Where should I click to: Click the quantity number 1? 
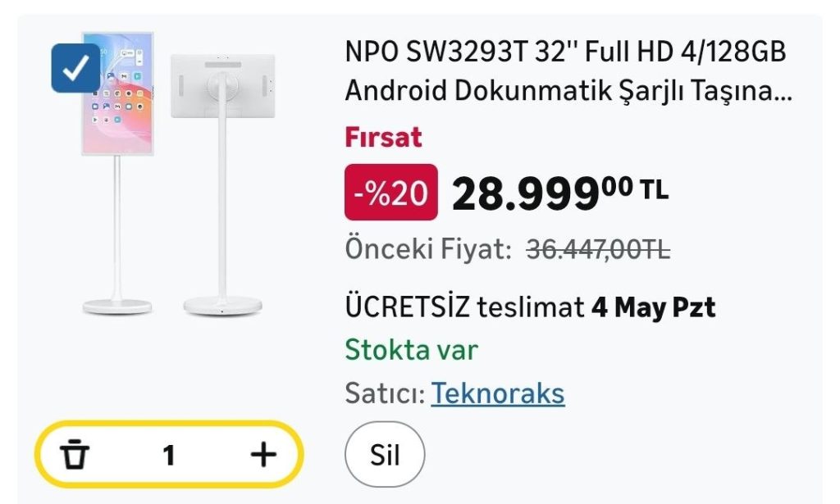(169, 455)
